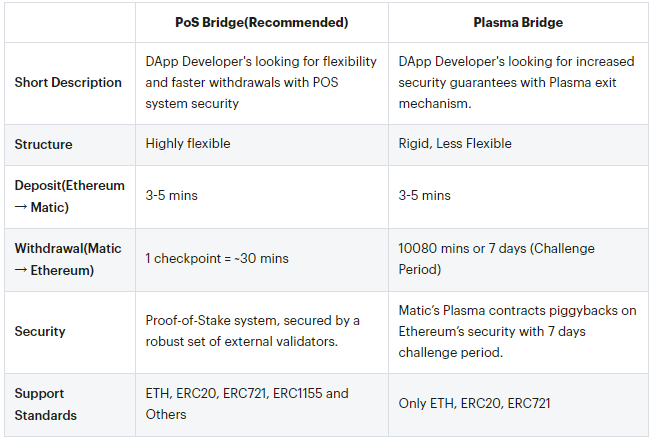Select the Structure row label

(x=43, y=144)
